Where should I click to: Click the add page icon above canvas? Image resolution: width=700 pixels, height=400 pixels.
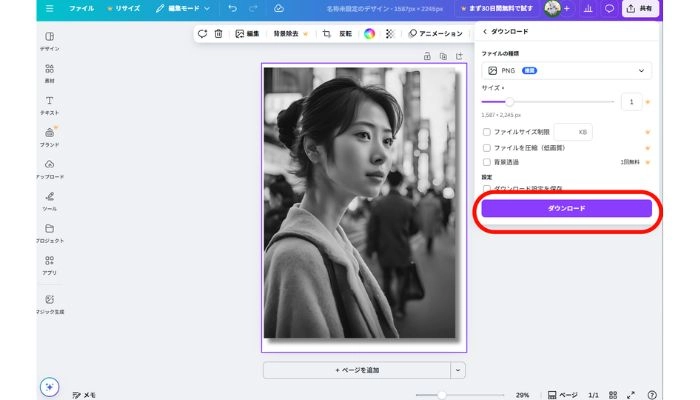click(459, 56)
